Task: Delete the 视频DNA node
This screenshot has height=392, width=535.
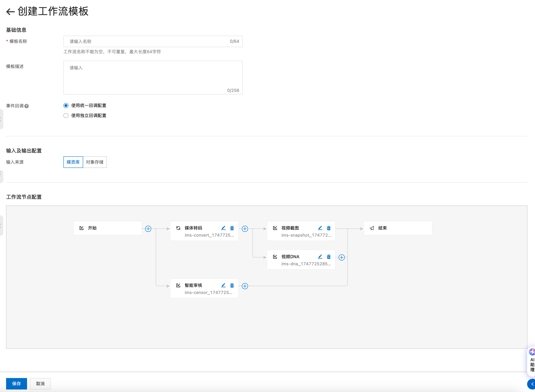Action: click(x=329, y=257)
